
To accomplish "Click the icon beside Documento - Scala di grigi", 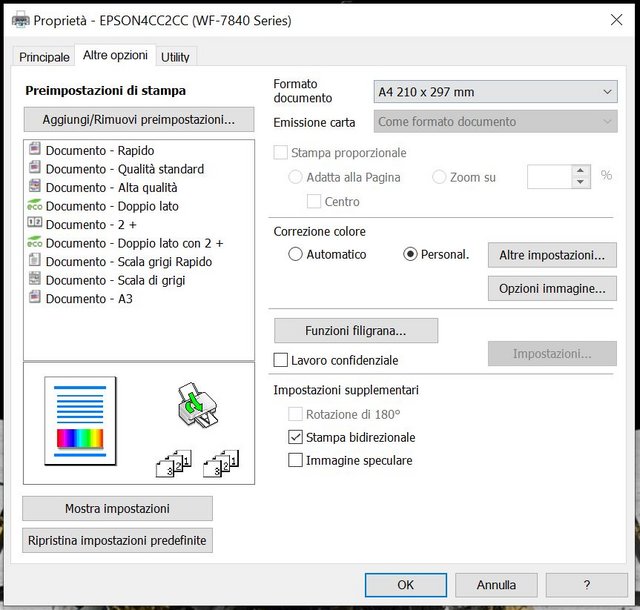I will [35, 278].
